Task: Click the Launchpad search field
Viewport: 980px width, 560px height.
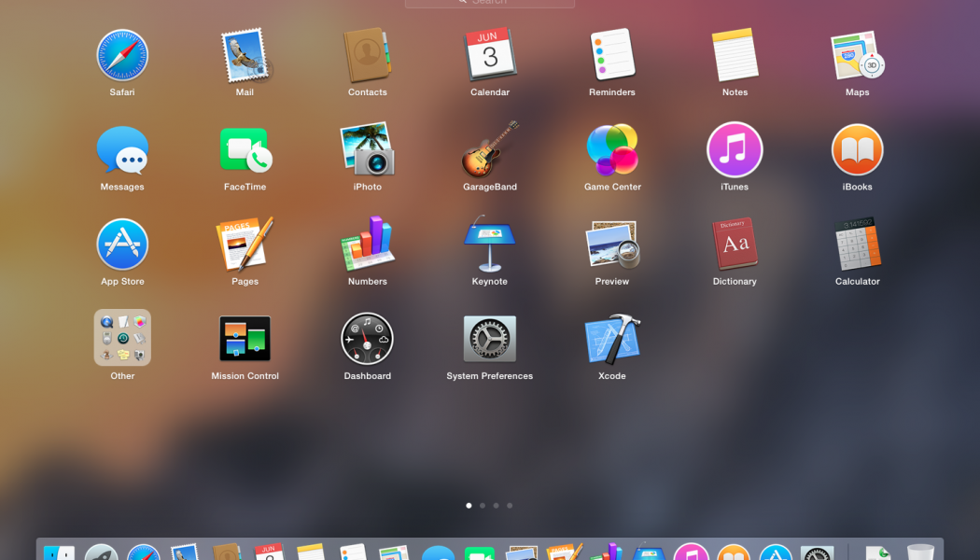Action: click(490, 3)
